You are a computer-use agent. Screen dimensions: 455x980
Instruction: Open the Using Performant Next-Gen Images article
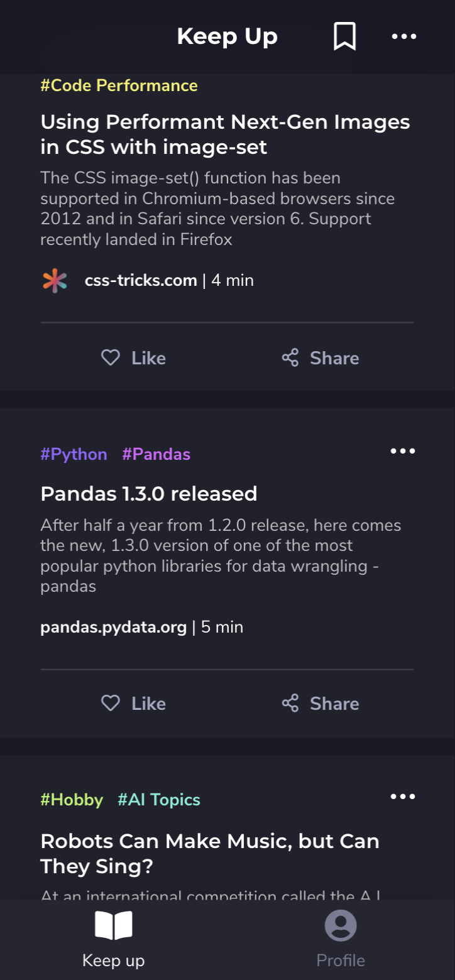pyautogui.click(x=225, y=134)
